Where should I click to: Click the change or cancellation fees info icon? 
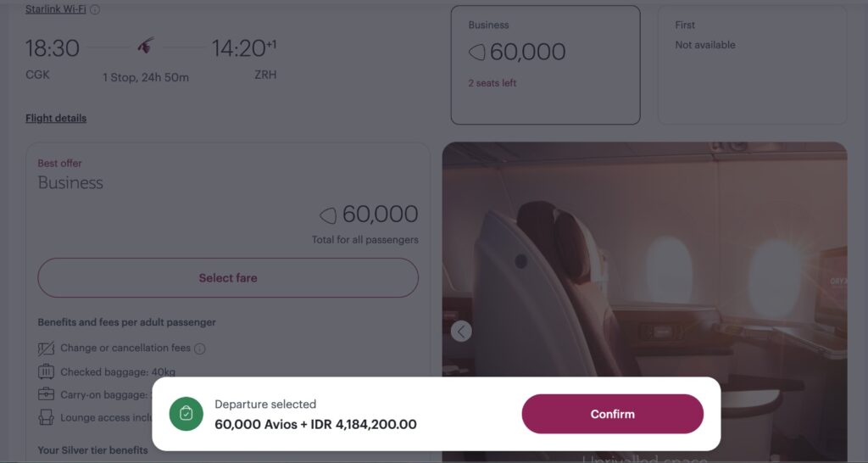(200, 349)
